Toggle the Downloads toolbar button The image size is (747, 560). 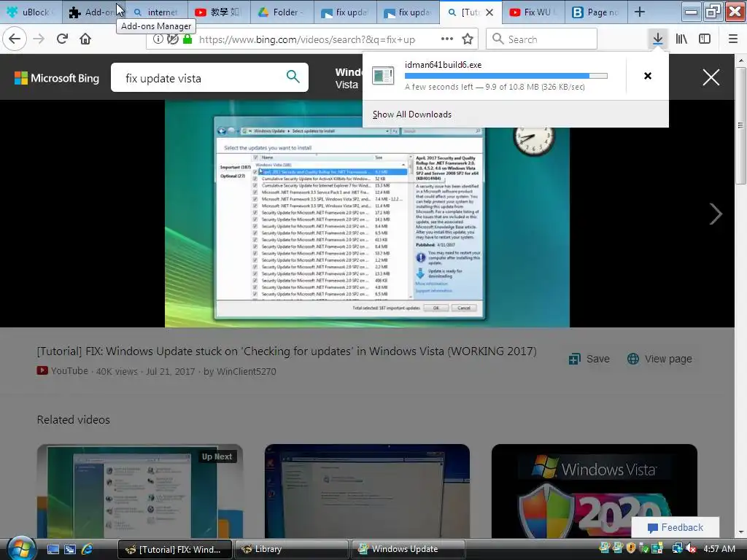(657, 39)
